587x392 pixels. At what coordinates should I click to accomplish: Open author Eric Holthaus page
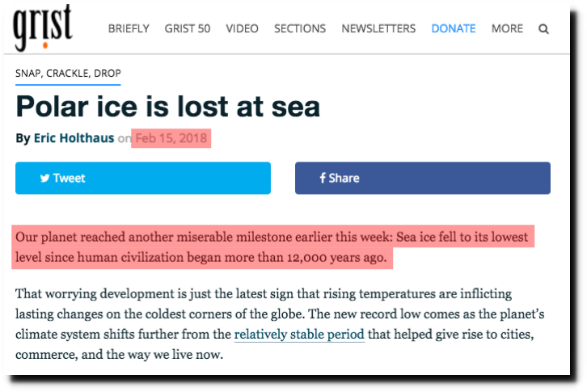click(x=74, y=138)
